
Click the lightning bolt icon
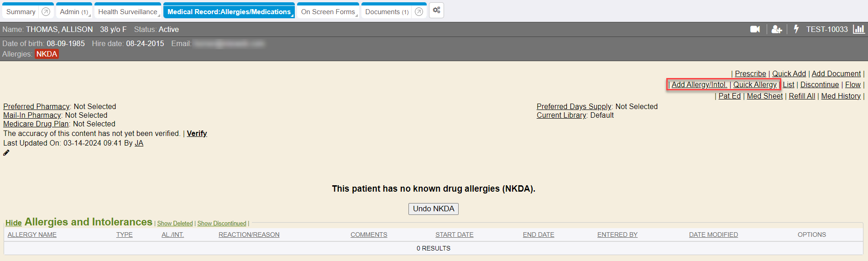(796, 29)
